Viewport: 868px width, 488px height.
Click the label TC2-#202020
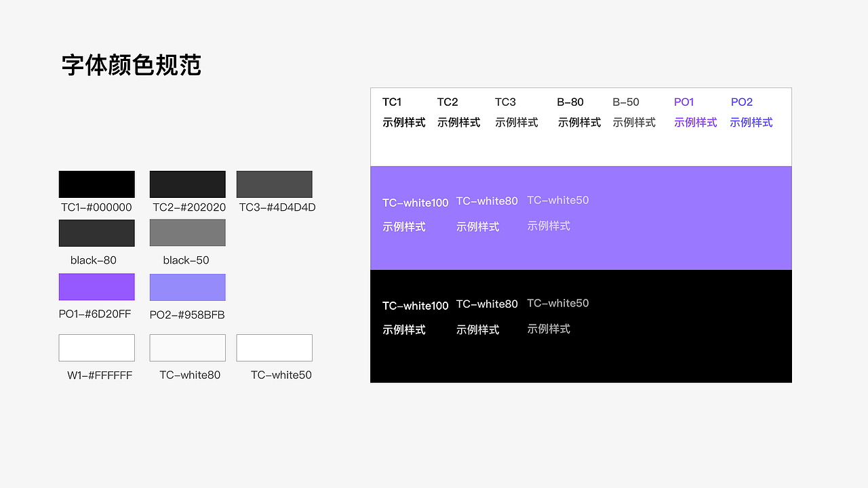[189, 207]
